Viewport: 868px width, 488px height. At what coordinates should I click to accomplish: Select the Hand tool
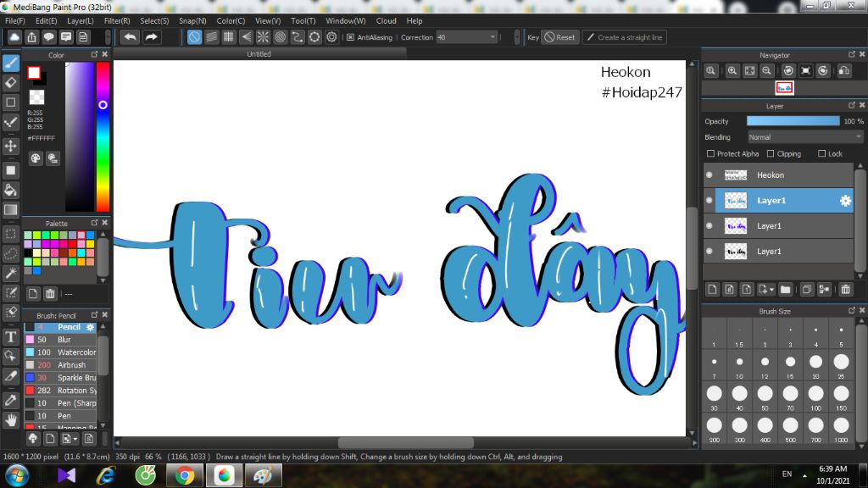pyautogui.click(x=10, y=420)
